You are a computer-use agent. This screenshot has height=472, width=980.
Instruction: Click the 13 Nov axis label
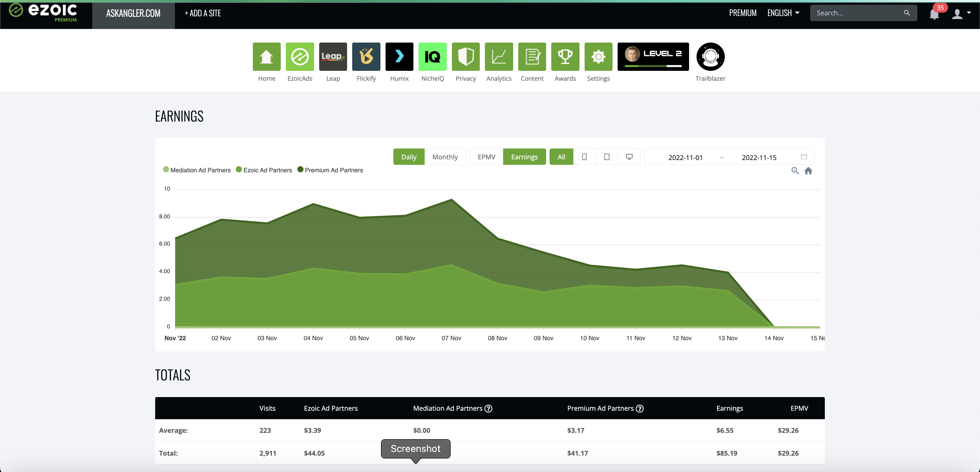pos(728,338)
